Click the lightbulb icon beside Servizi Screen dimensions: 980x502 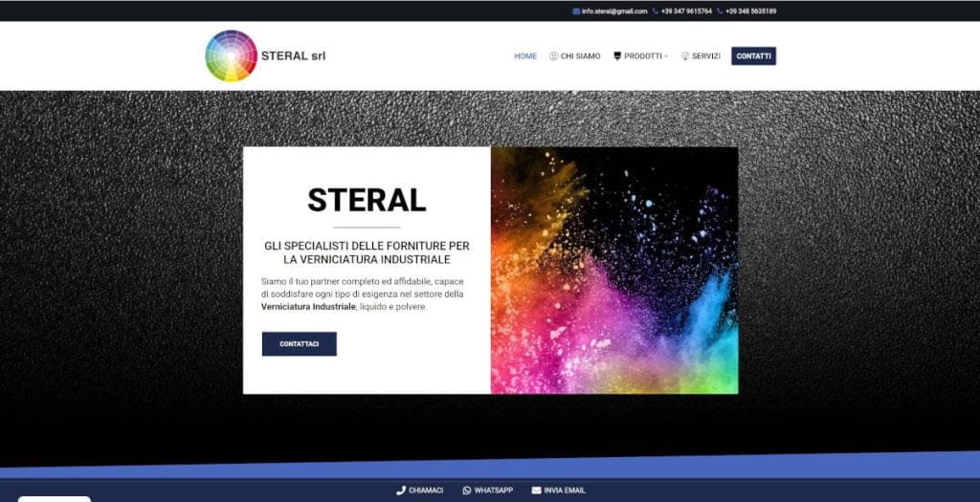click(x=685, y=56)
